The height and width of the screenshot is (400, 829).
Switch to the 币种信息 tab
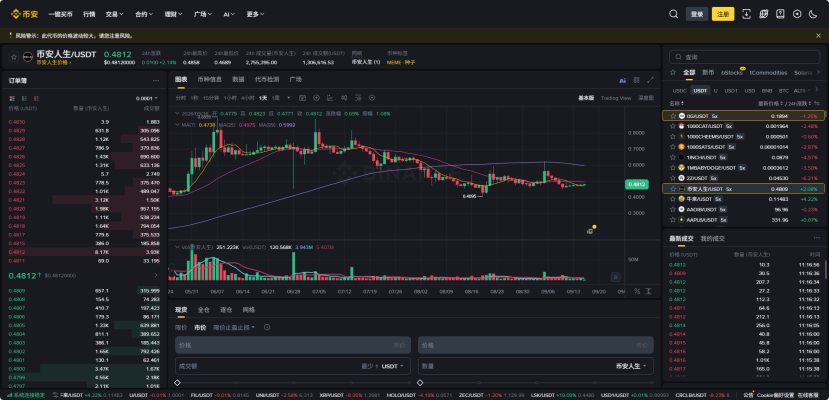point(209,79)
